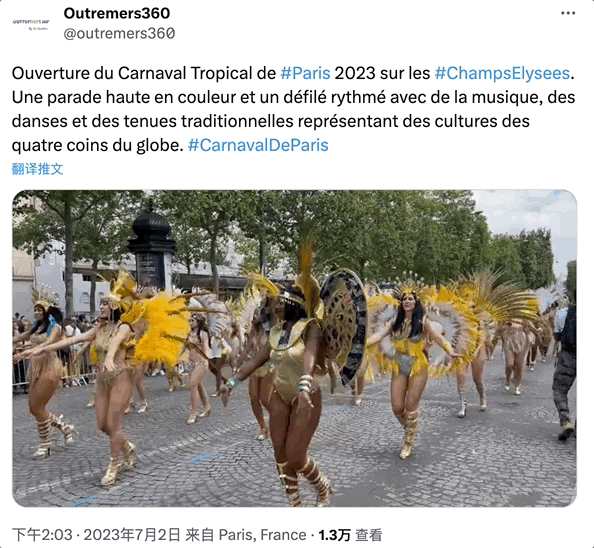The width and height of the screenshot is (594, 548).
Task: Open the #ChampsElysees hashtag
Action: [502, 73]
